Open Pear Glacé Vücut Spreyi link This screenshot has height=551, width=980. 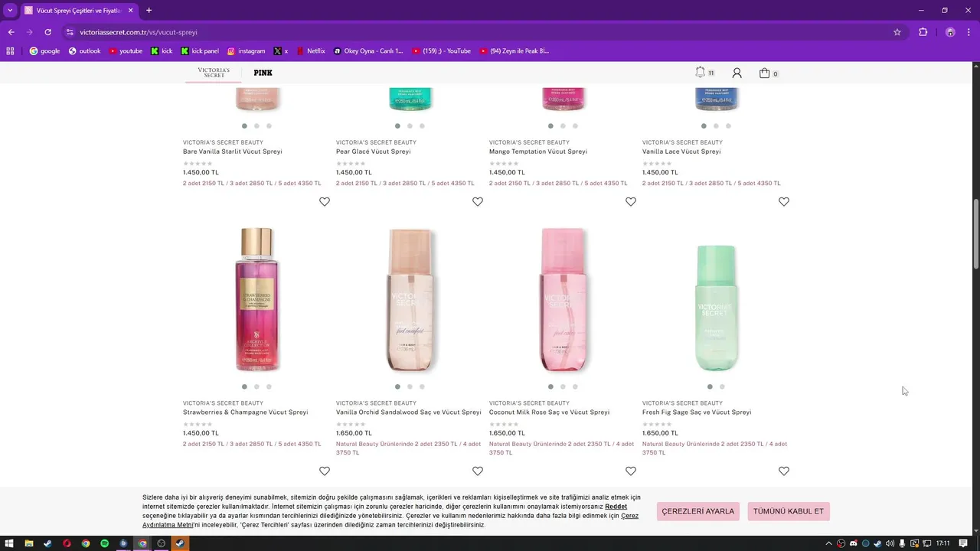pyautogui.click(x=374, y=152)
